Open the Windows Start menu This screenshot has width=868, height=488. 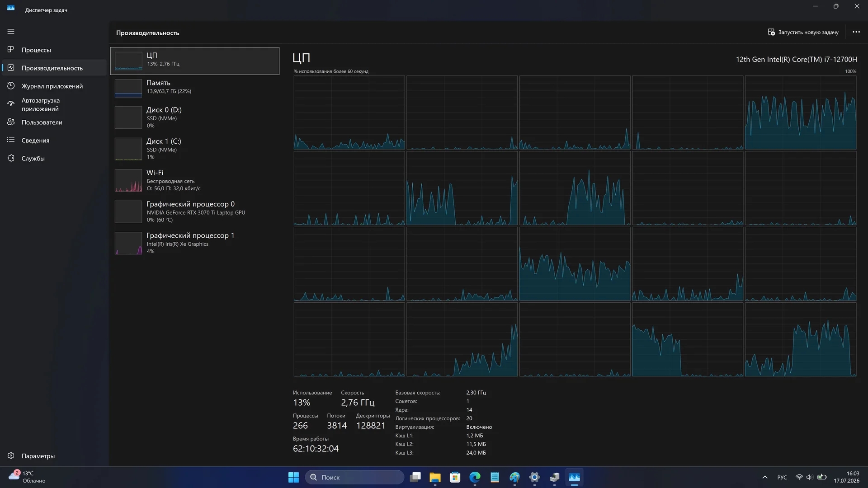293,477
